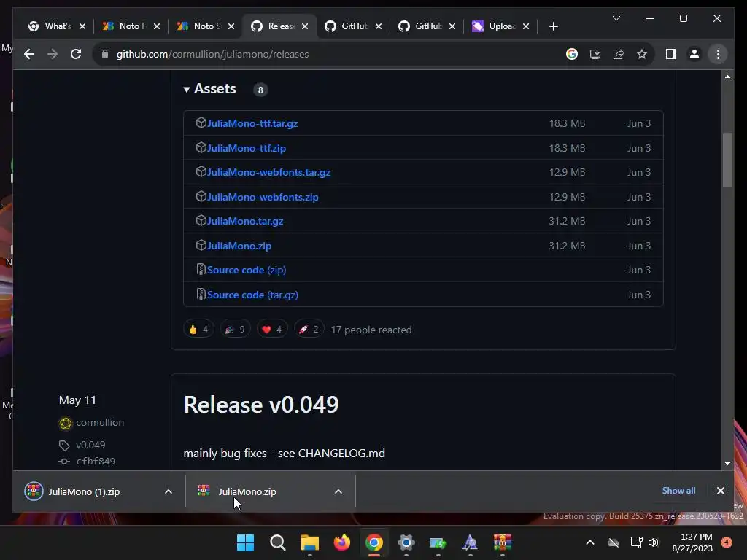747x560 pixels.
Task: Toggle the rocket reaction
Action: coord(309,330)
